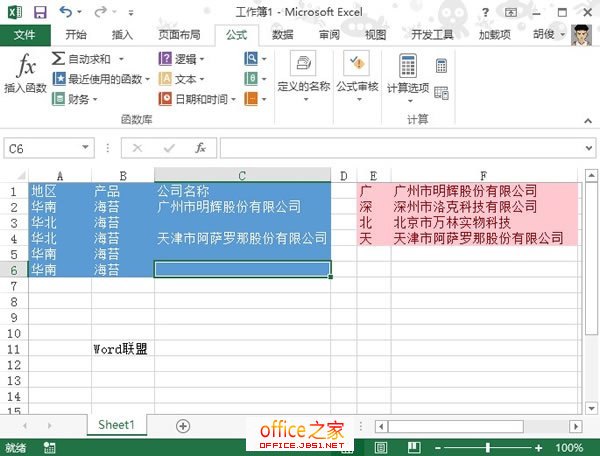Select the Sheet1 worksheet tab

(117, 425)
